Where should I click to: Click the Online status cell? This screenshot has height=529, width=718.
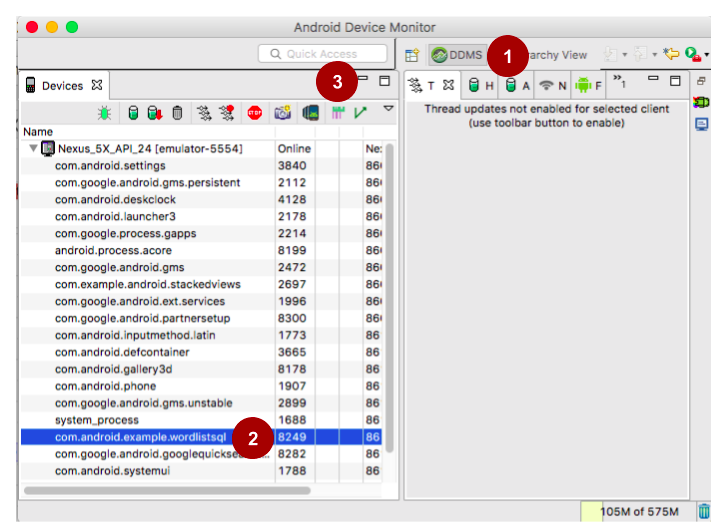pos(294,148)
